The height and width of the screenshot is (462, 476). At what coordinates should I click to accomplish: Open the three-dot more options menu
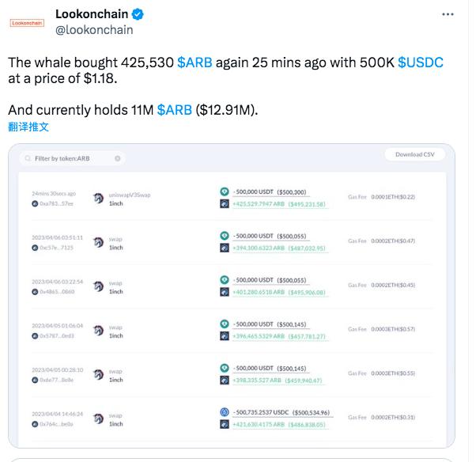coord(448,14)
